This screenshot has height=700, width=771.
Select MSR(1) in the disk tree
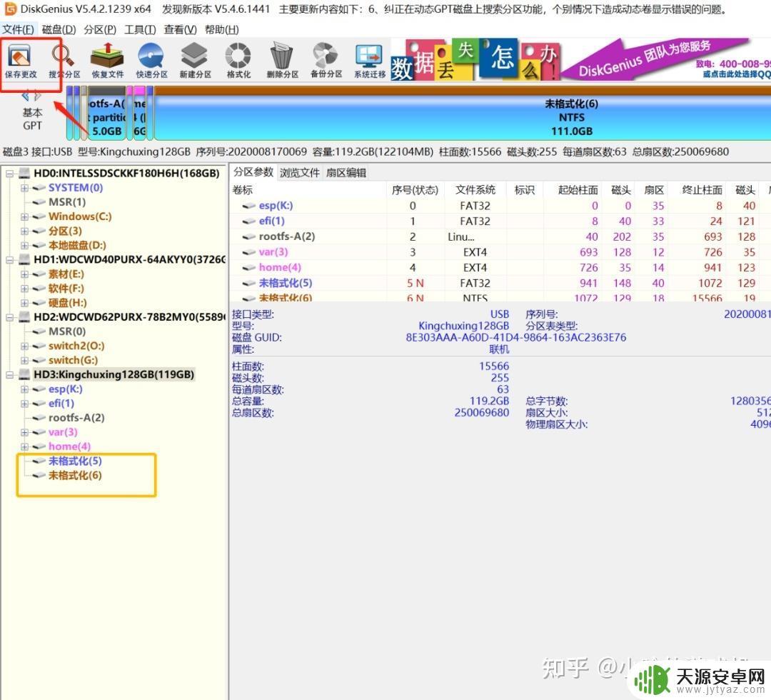click(x=67, y=202)
